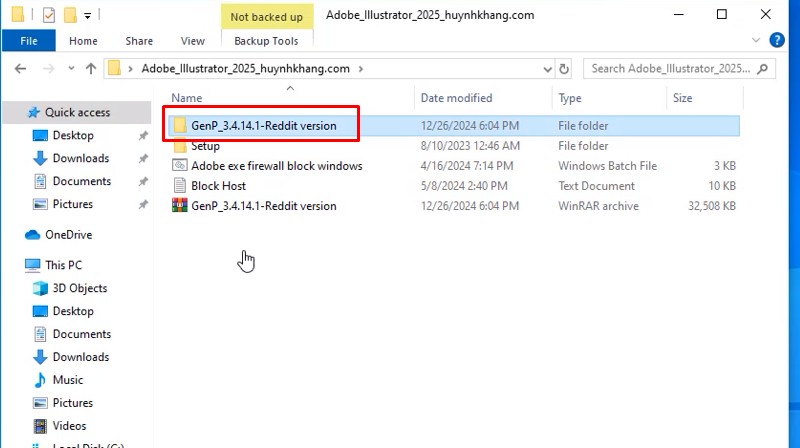The height and width of the screenshot is (448, 800).
Task: Open the Recent locations dropdown arrow
Action: pos(70,69)
